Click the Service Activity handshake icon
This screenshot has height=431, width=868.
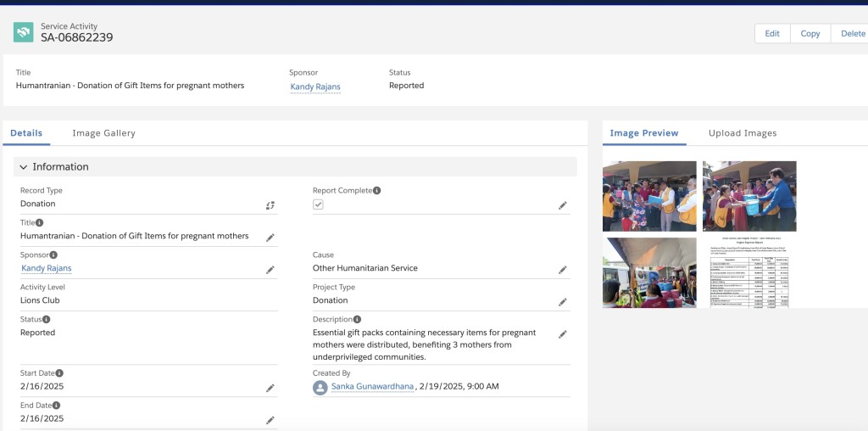(x=23, y=32)
